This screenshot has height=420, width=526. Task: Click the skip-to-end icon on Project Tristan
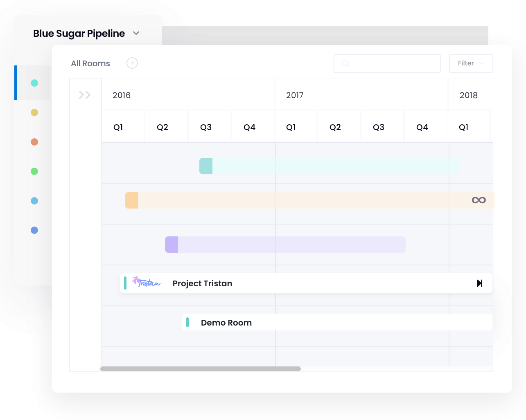pyautogui.click(x=479, y=283)
